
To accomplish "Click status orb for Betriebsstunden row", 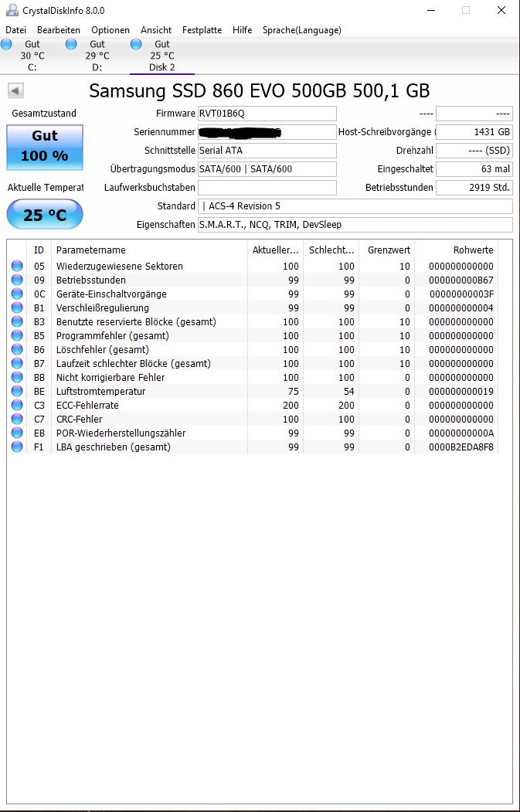I will click(17, 280).
